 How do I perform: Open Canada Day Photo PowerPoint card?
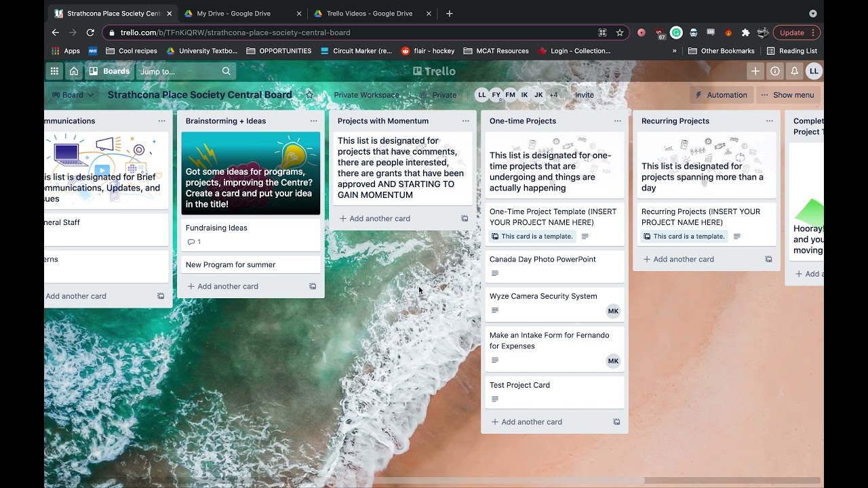555,266
